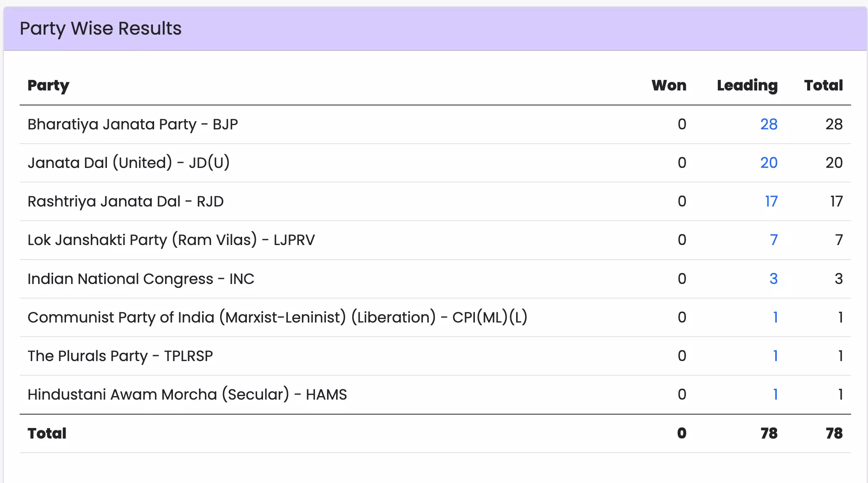Image resolution: width=868 pixels, height=483 pixels.
Task: Select The Plurals Party row
Action: [x=120, y=356]
